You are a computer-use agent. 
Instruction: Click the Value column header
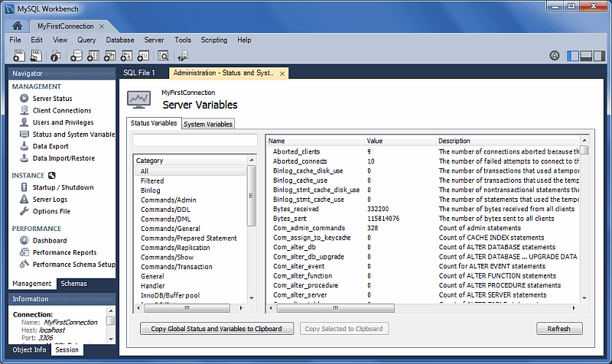coord(399,141)
